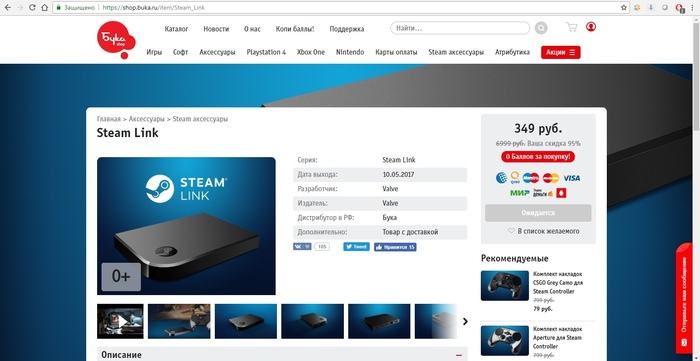Screen dimensions: 700x361
Task: Click the browser address bar URL
Action: (154, 8)
